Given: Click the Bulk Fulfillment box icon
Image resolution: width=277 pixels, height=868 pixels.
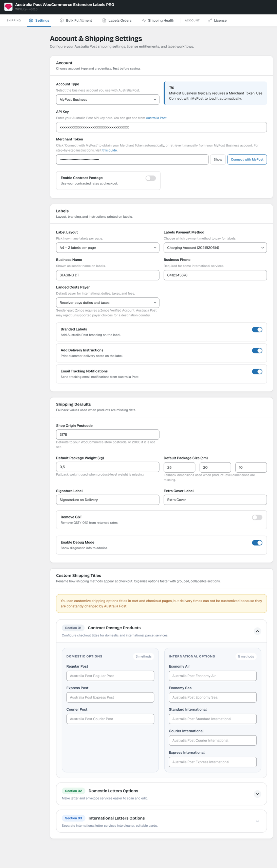Looking at the screenshot, I should (x=61, y=20).
